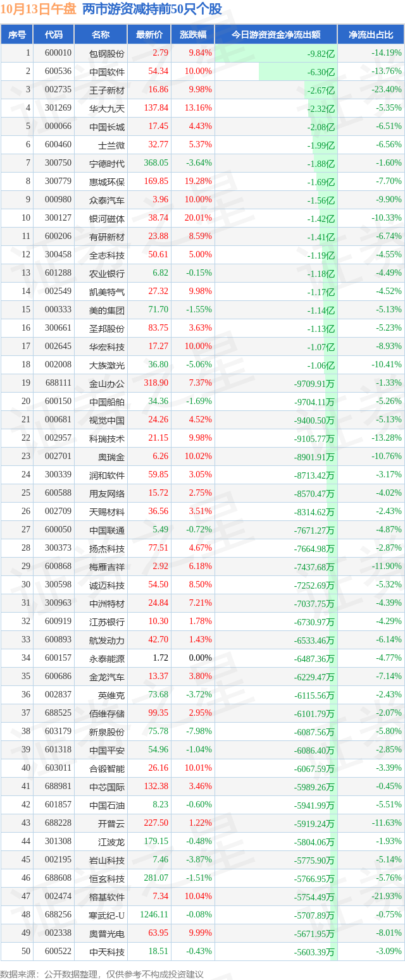The image size is (405, 980).
Task: Click the 序号 column header
Action: click(17, 35)
